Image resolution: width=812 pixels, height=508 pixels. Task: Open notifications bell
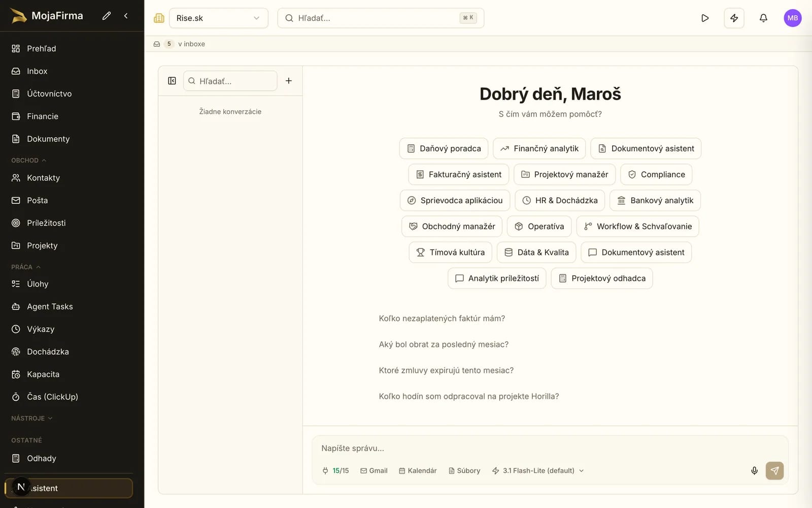pos(763,18)
